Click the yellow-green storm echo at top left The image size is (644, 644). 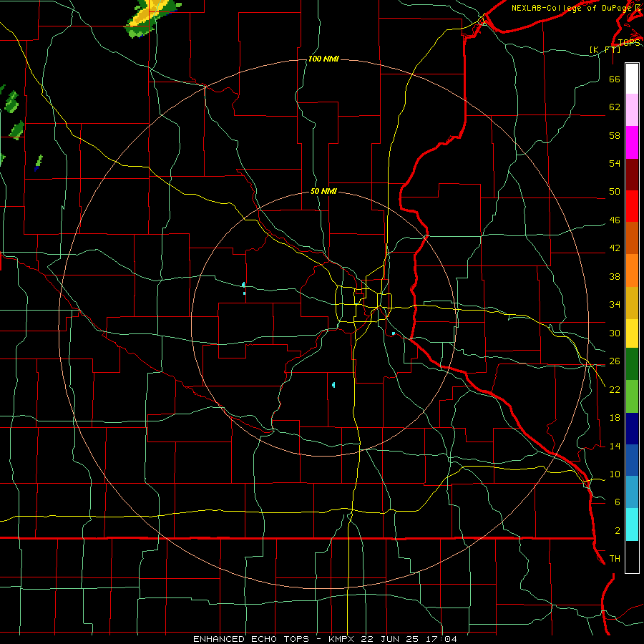152,17
